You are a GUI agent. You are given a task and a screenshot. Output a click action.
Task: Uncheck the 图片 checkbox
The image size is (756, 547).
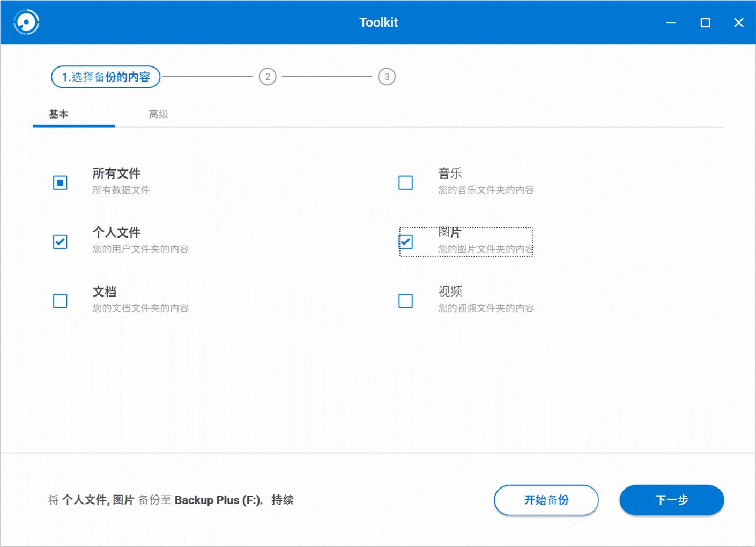[x=406, y=242]
